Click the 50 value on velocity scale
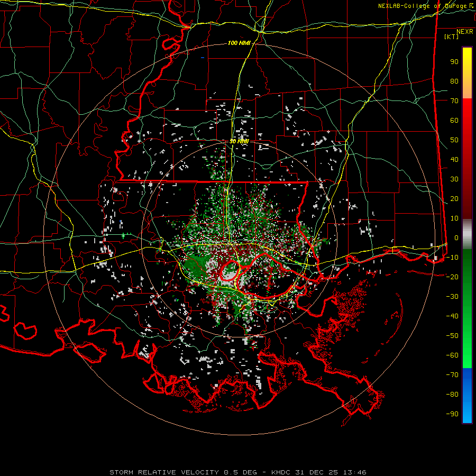Image resolution: width=476 pixels, height=476 pixels. click(x=454, y=140)
